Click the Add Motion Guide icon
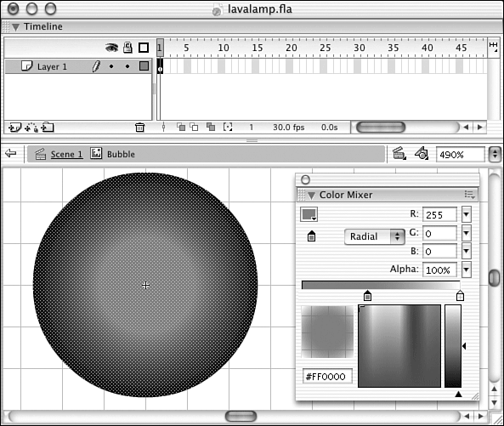Screen dimensions: 504x426 click(31, 128)
